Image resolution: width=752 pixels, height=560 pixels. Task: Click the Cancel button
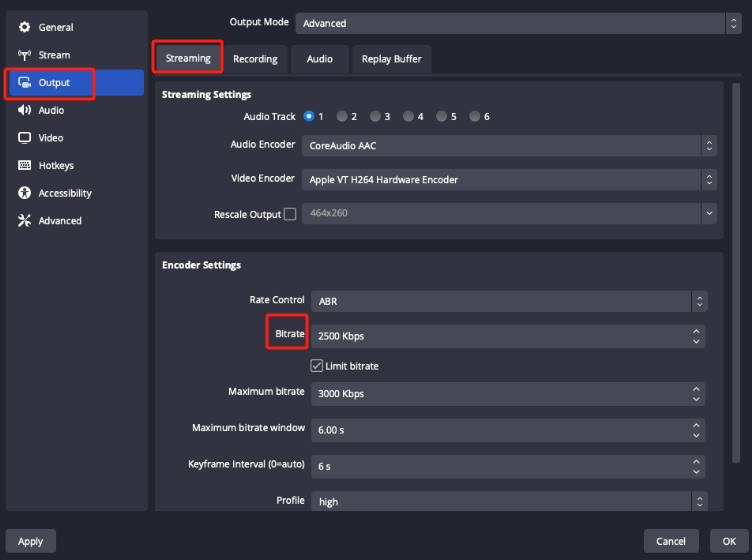tap(670, 541)
